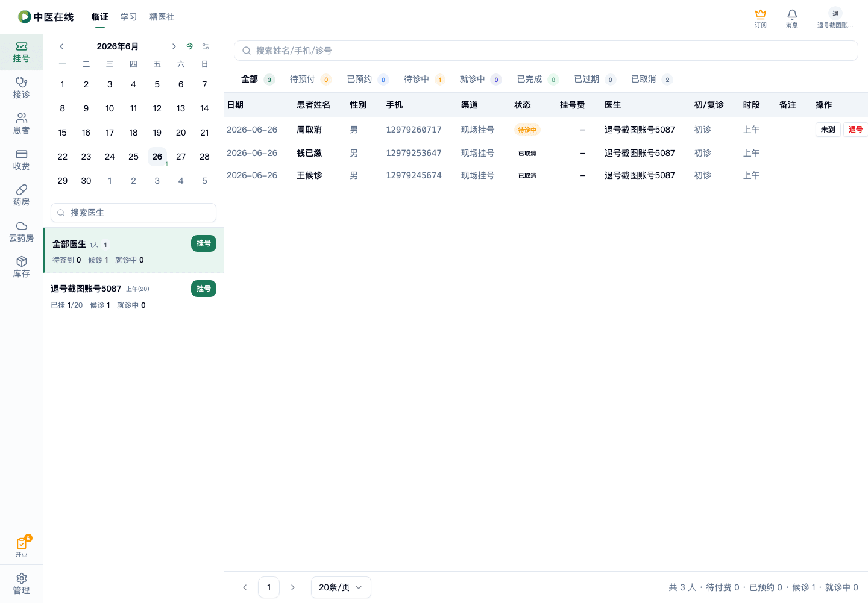Click 退号 for patient 周取消
The image size is (868, 603).
[855, 130]
